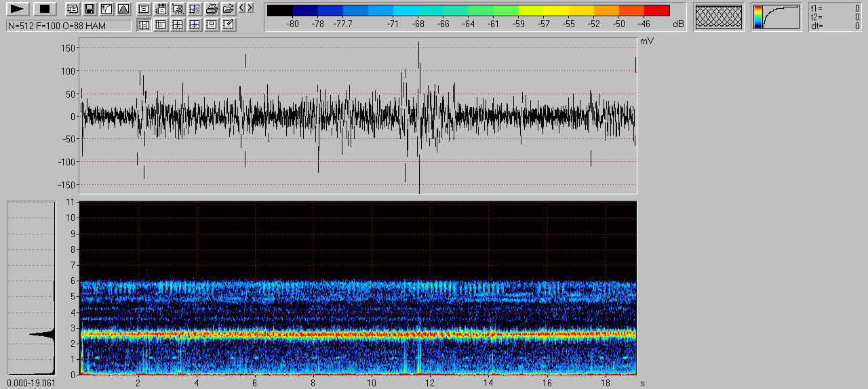Toggle the pressed layout button in second toolbar row
This screenshot has width=868, height=389.
(x=144, y=24)
